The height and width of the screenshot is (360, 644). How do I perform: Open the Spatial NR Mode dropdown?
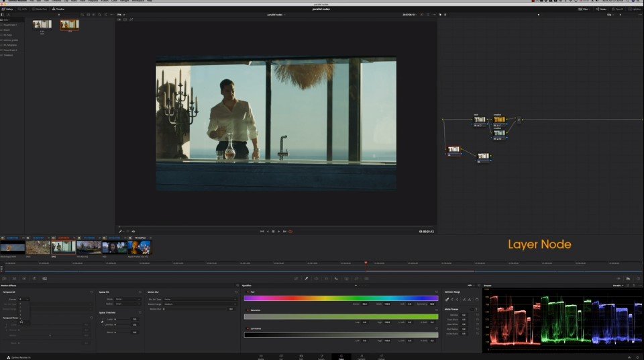127,299
